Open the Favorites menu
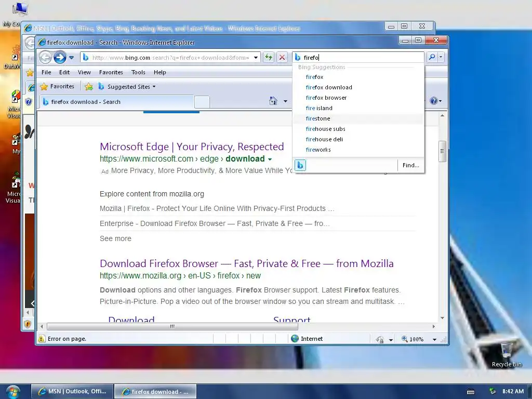Screen dimensions: 532x399 point(111,72)
